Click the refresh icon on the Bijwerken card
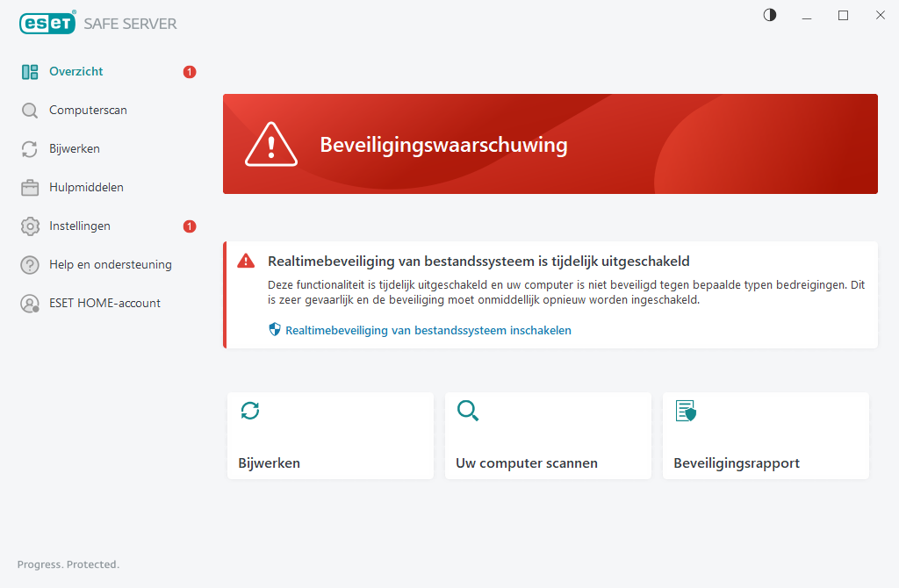The width and height of the screenshot is (899, 588). (x=250, y=410)
